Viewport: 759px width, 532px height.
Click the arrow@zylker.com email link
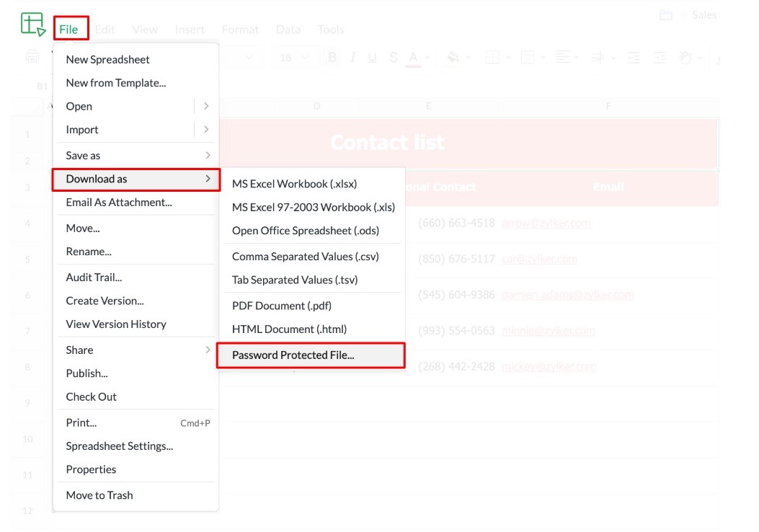[x=546, y=223]
